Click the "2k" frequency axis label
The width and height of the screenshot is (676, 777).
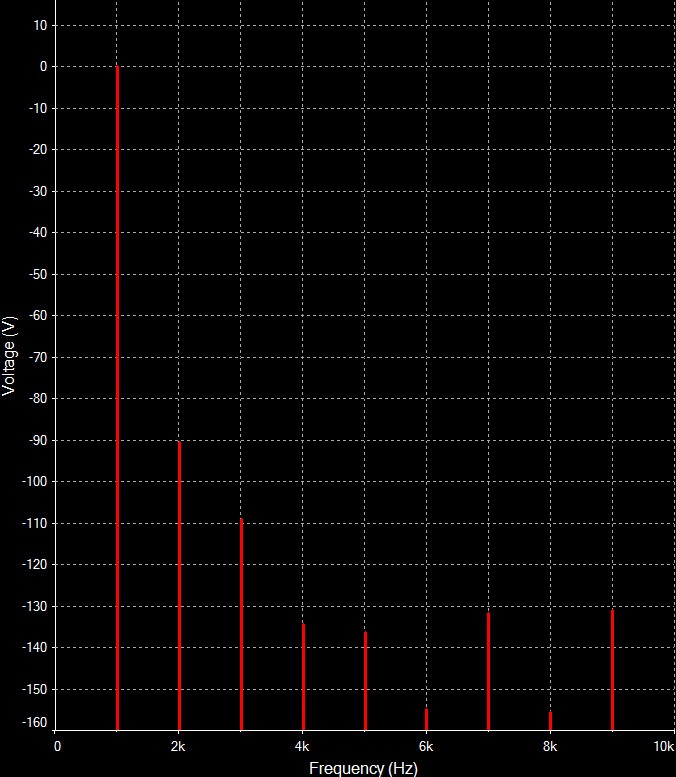coord(178,746)
